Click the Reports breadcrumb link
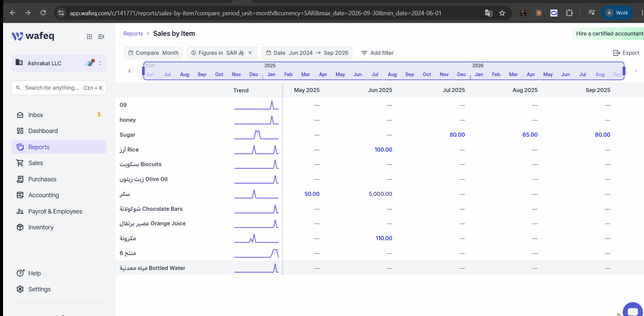Viewport: 644px width, 316px height. 133,33
